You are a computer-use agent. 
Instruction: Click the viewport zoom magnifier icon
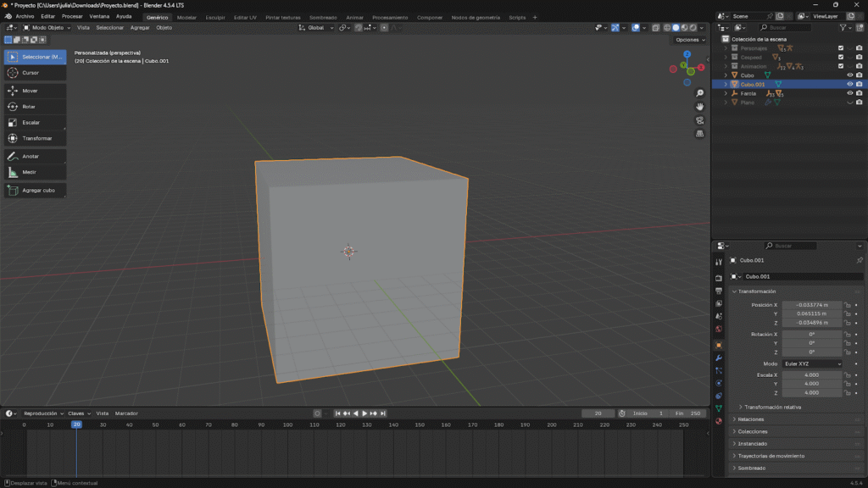(x=700, y=93)
